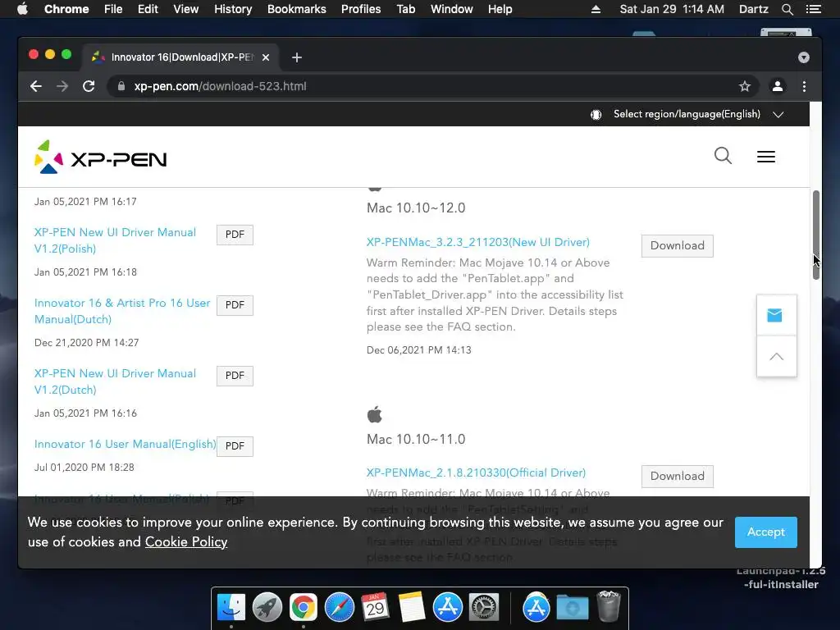Open System Preferences from the Dock

pos(484,607)
